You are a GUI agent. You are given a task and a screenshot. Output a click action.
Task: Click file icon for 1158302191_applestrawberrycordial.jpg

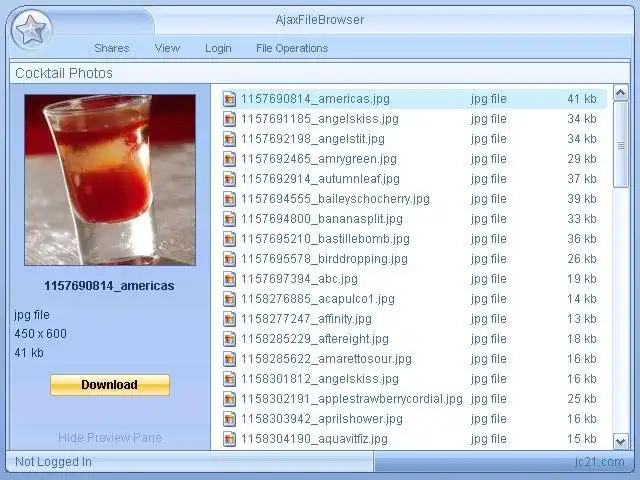(x=229, y=399)
